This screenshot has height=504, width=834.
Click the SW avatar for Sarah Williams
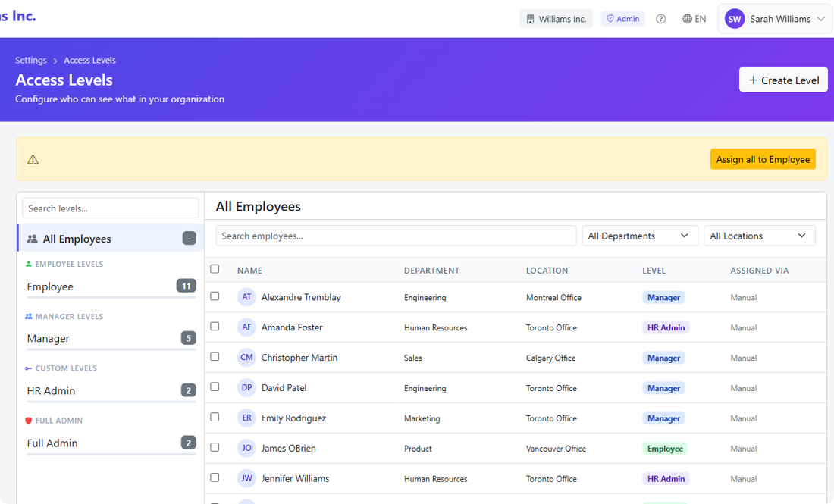[x=734, y=18]
